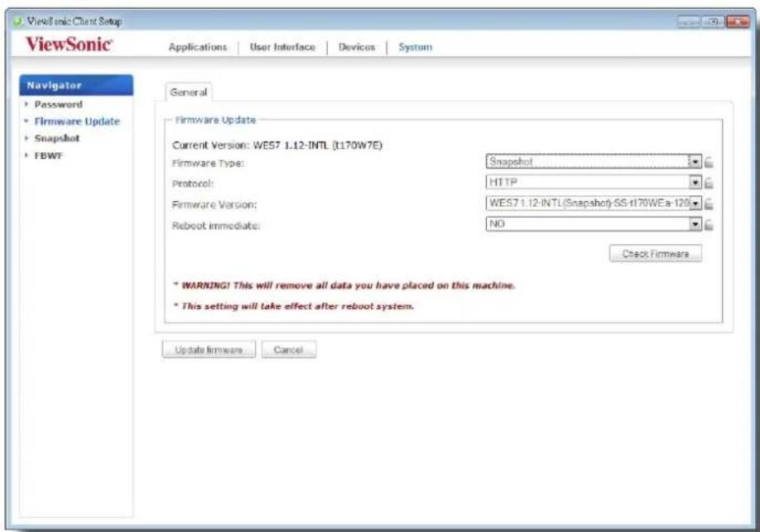The width and height of the screenshot is (760, 532).
Task: Click the take effect after reboot note
Action: coord(294,306)
